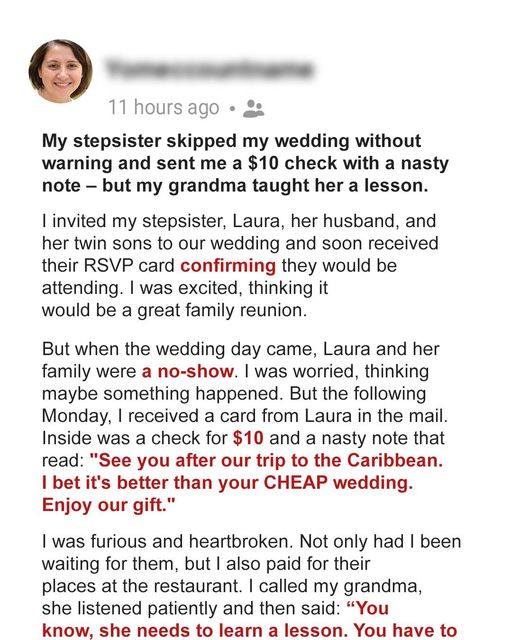This screenshot has width=512, height=640.
Task: Open the '11 hours ago' timestamp
Action: tap(164, 108)
